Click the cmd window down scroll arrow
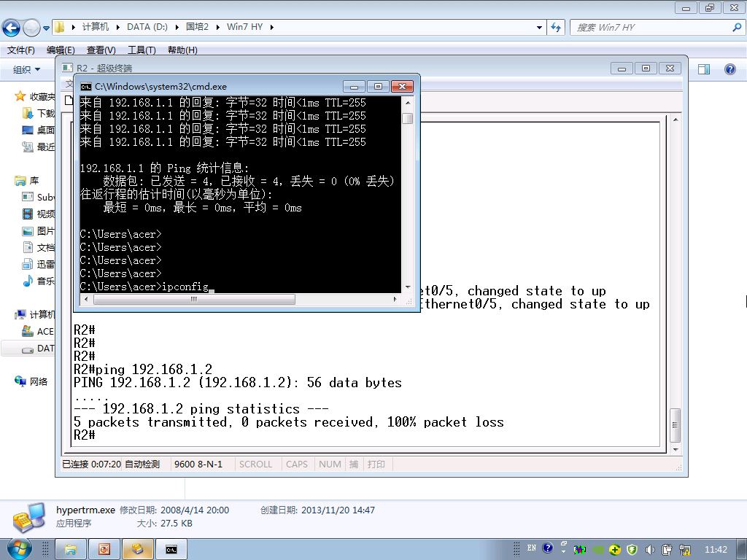 [407, 287]
